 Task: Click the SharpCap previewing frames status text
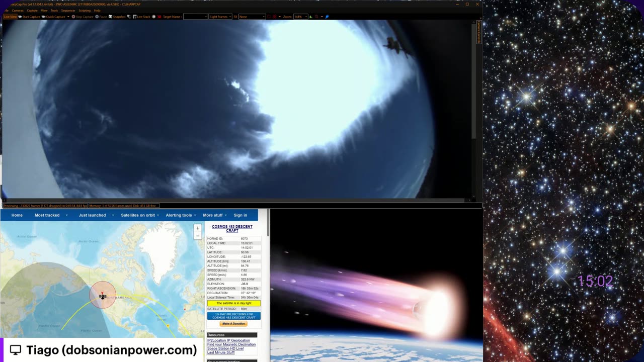[46, 206]
